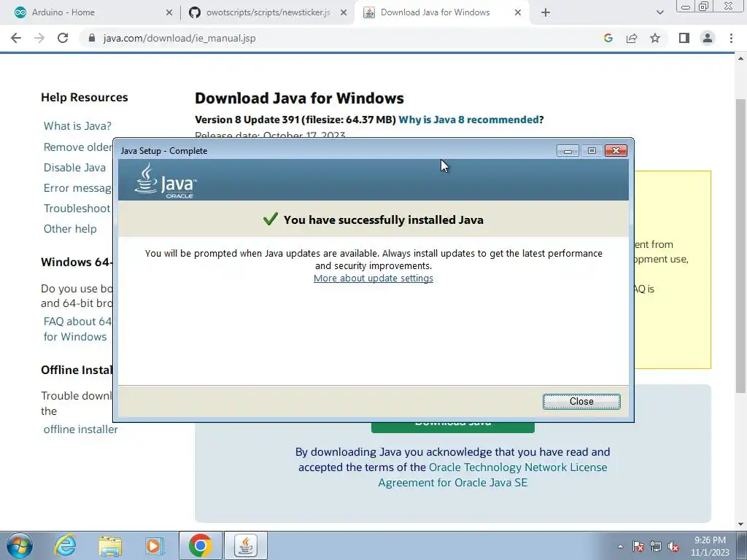Click the muted volume tray icon

tap(673, 546)
